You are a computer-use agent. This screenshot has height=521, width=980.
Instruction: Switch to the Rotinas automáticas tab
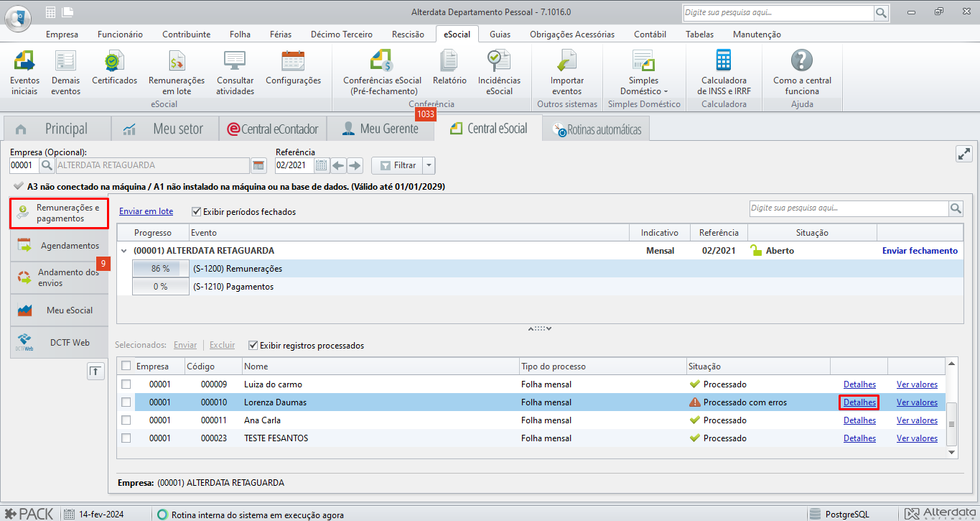597,129
